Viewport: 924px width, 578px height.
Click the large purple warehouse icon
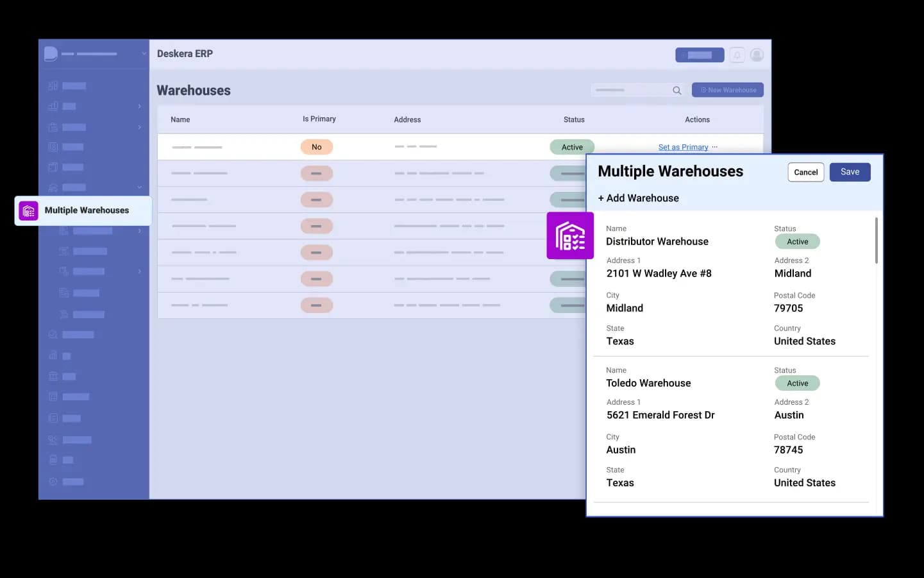pyautogui.click(x=569, y=236)
